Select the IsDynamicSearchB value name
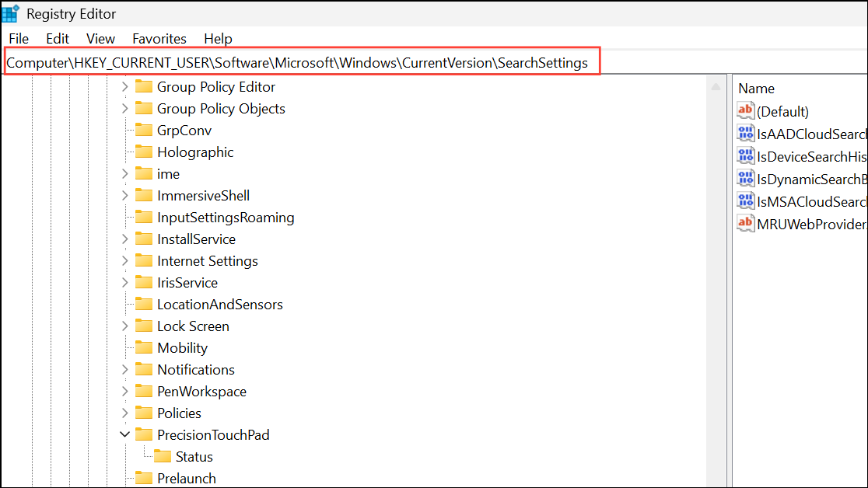The width and height of the screenshot is (868, 488). click(x=812, y=180)
